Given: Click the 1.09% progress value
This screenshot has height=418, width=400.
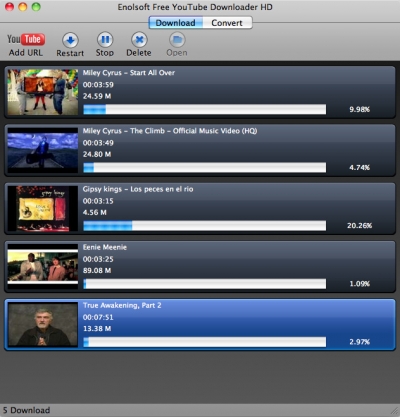Looking at the screenshot, I should coord(359,284).
